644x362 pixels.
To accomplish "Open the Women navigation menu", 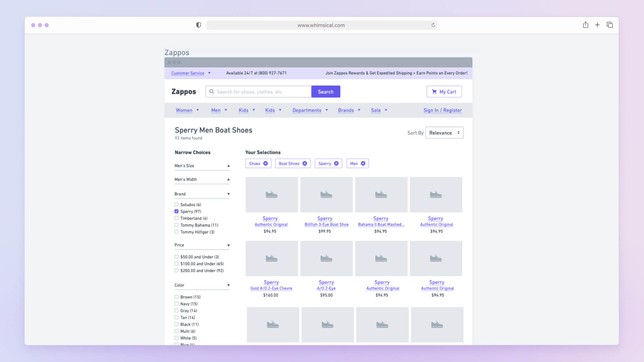I will pyautogui.click(x=185, y=110).
